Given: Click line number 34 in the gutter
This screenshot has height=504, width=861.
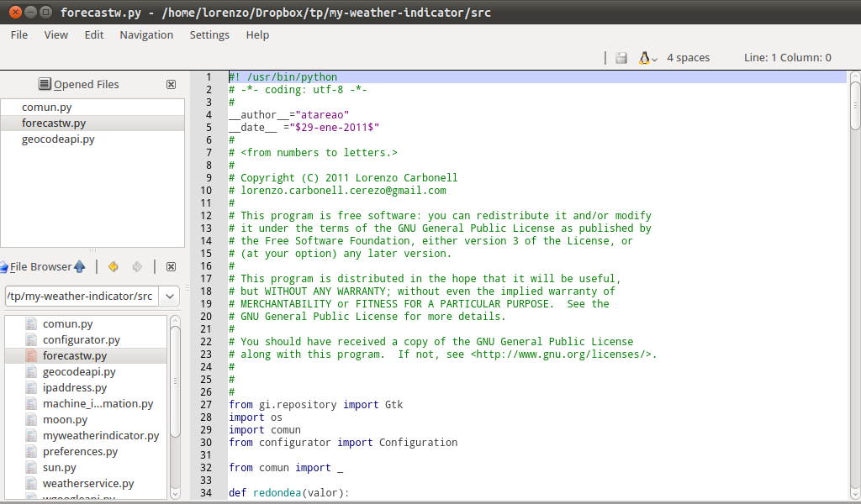Looking at the screenshot, I should [x=206, y=493].
